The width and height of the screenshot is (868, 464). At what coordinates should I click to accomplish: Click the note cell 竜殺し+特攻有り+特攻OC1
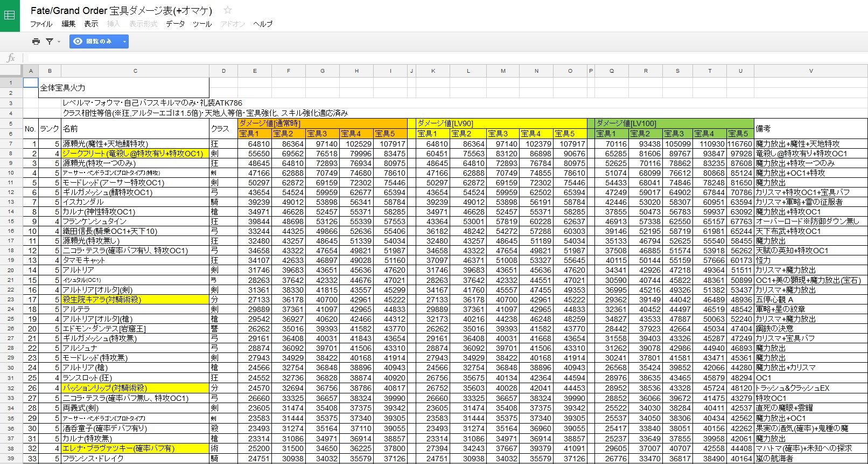[811, 154]
